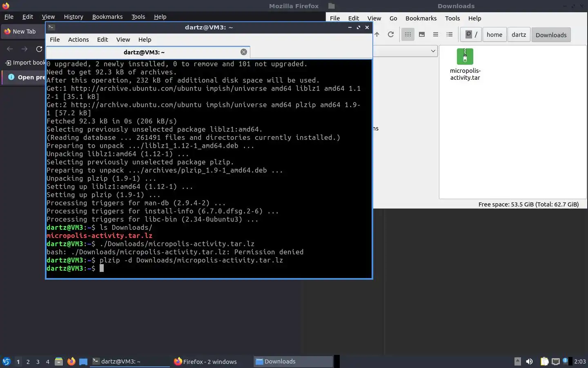Open clipboard manager tray icon

[x=544, y=361]
